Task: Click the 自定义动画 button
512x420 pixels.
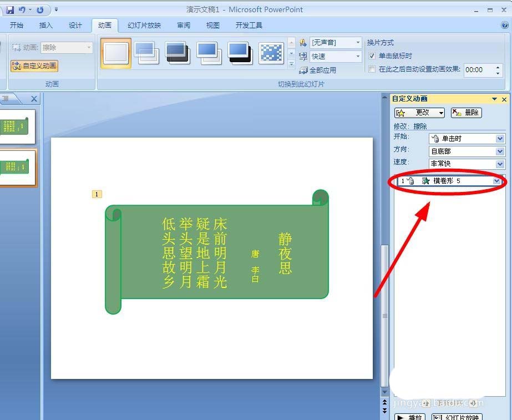Action: (x=34, y=66)
